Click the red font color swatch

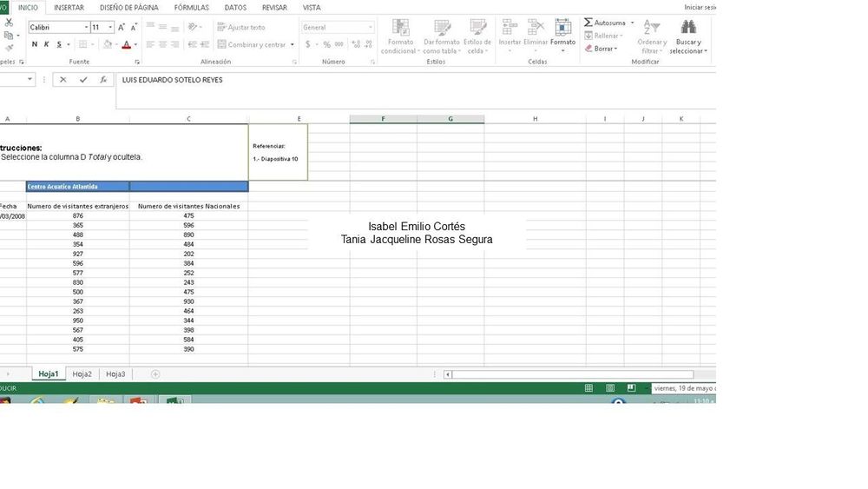tap(126, 44)
